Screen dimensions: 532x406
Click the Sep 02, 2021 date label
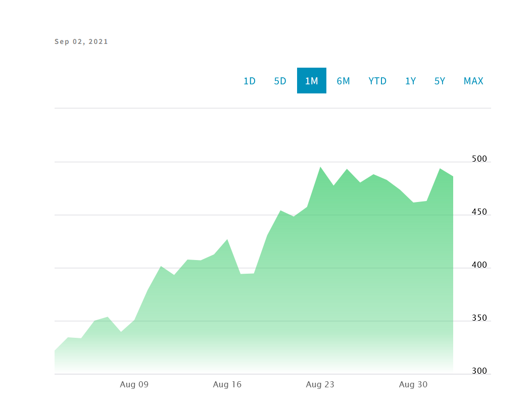click(81, 42)
